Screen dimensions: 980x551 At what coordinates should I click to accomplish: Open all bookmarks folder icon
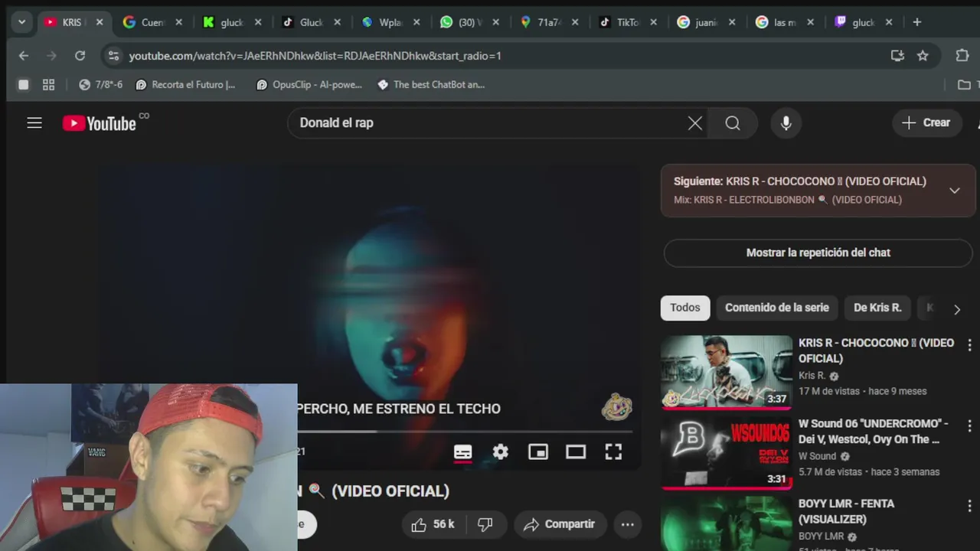point(965,85)
